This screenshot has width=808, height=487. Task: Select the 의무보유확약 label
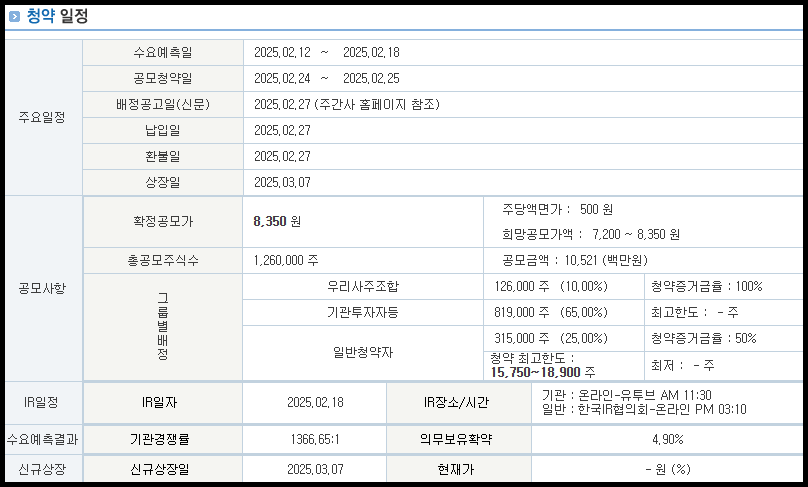pos(457,440)
